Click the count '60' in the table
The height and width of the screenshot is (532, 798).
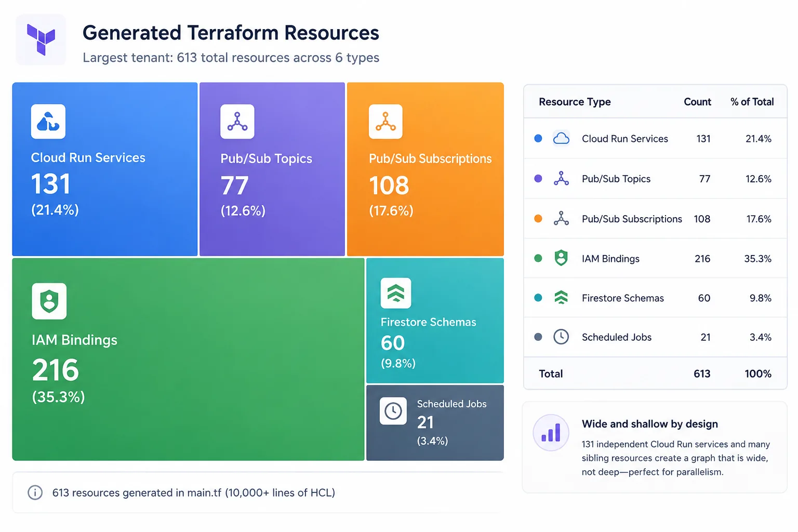(704, 298)
